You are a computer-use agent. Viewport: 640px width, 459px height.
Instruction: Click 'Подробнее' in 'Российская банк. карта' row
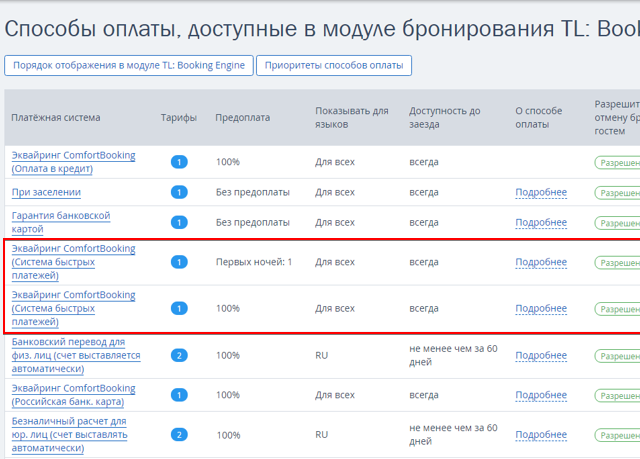pyautogui.click(x=541, y=395)
